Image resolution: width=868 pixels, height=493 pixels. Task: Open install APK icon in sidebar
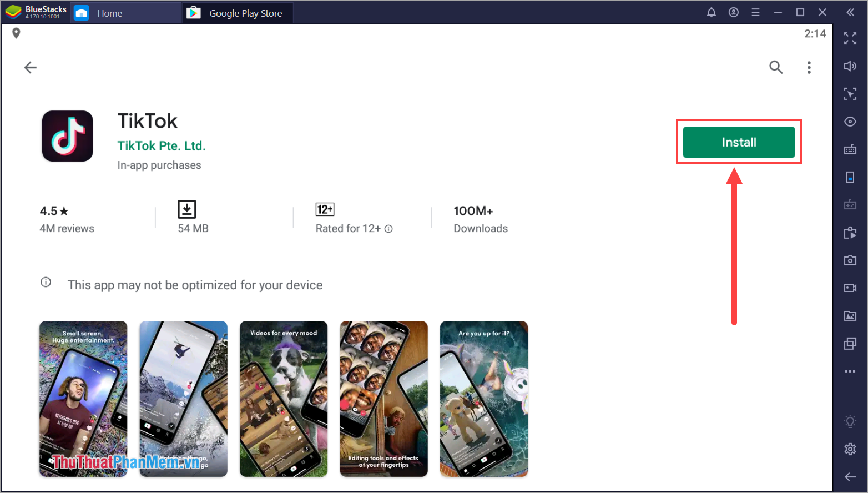coord(850,233)
